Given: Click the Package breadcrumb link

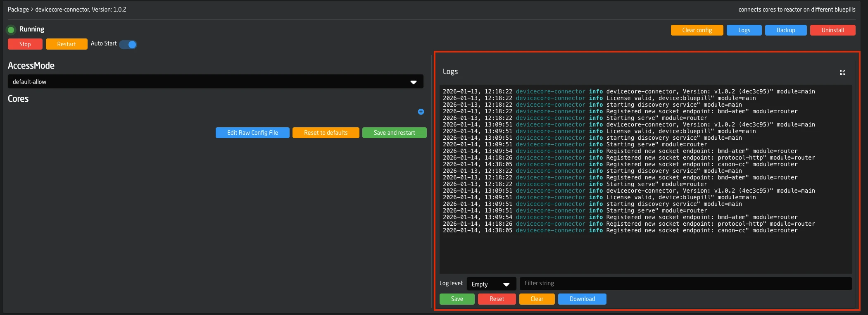Looking at the screenshot, I should 18,10.
